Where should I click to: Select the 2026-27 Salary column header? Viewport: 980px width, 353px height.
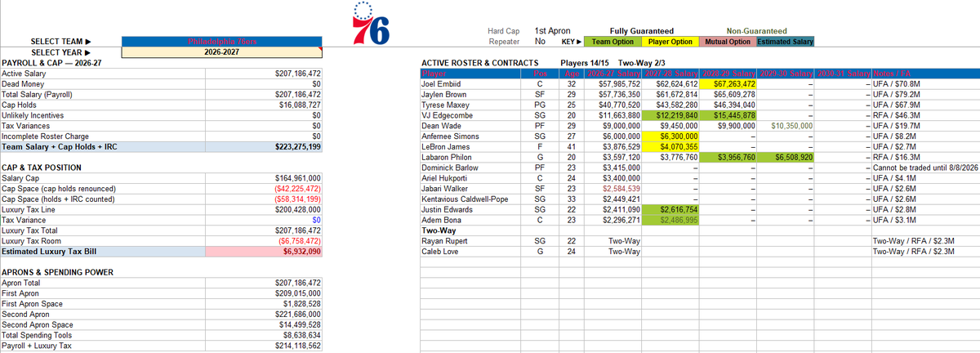613,74
